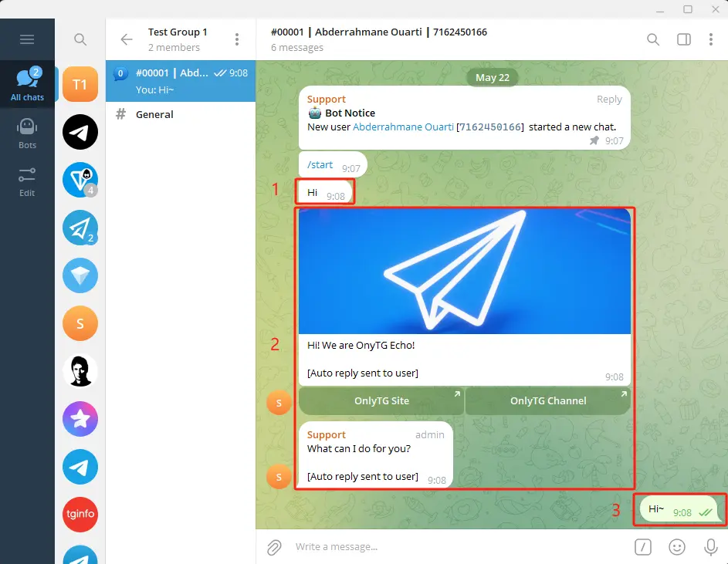The width and height of the screenshot is (728, 564).
Task: Open chat list search with the magnifier icon
Action: (x=80, y=39)
